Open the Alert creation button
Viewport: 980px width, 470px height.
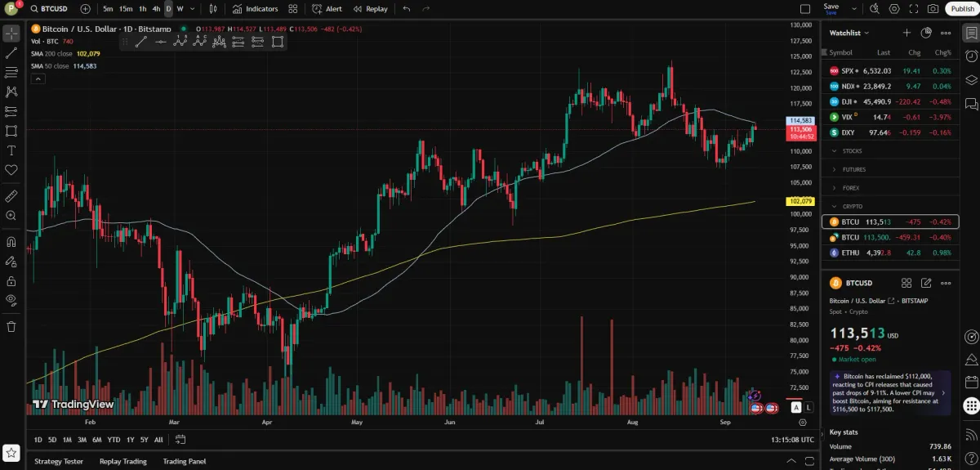(x=327, y=9)
